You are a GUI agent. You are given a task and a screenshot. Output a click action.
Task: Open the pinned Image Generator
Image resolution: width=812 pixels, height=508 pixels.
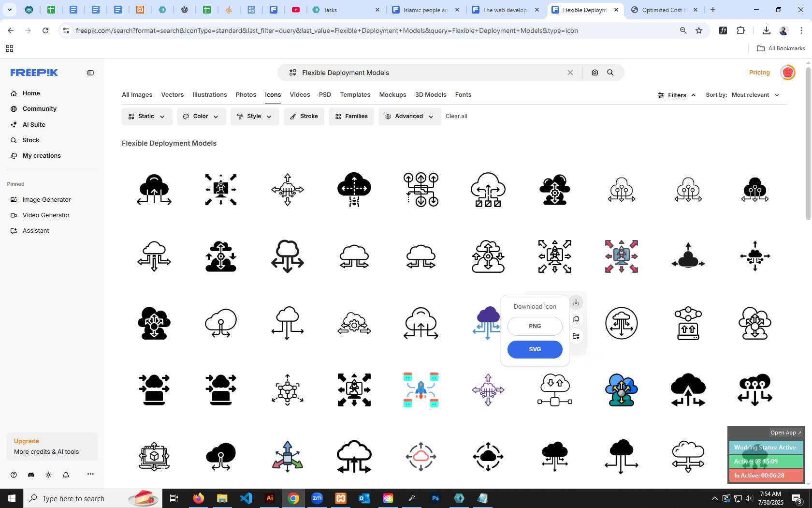(46, 200)
